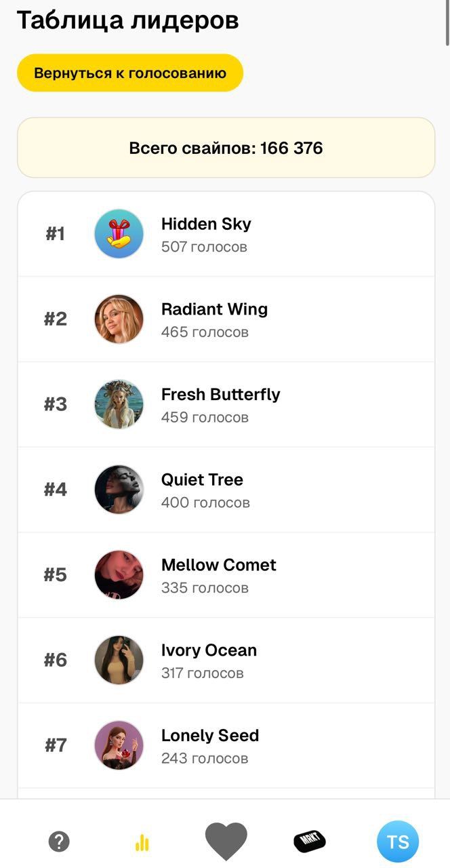Open the TS profile avatar icon
450x868 pixels.
398,841
